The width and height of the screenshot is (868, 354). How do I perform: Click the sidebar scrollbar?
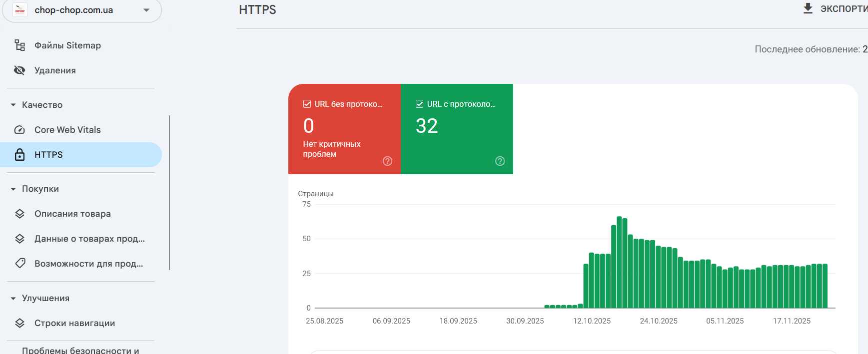(x=169, y=193)
